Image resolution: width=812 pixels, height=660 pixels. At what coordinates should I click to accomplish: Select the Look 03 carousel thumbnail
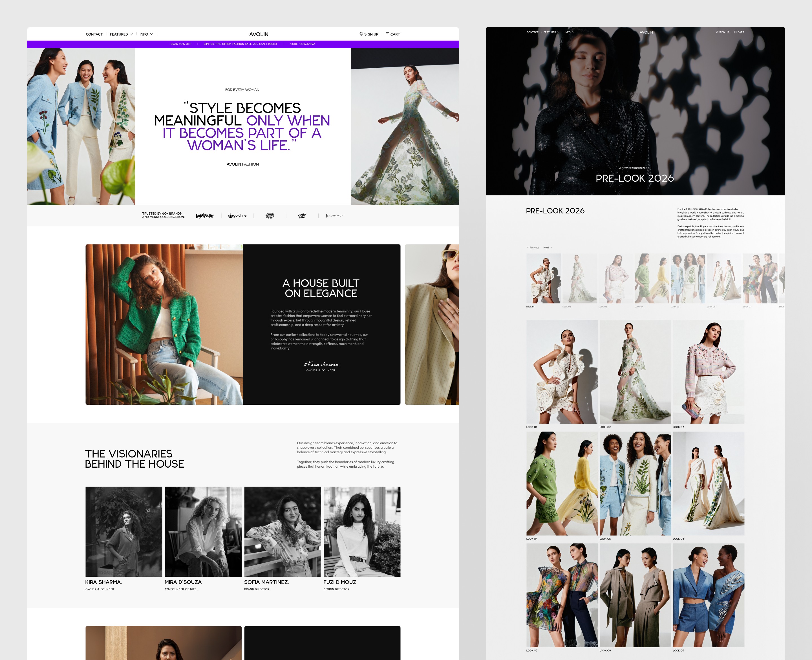(x=615, y=278)
